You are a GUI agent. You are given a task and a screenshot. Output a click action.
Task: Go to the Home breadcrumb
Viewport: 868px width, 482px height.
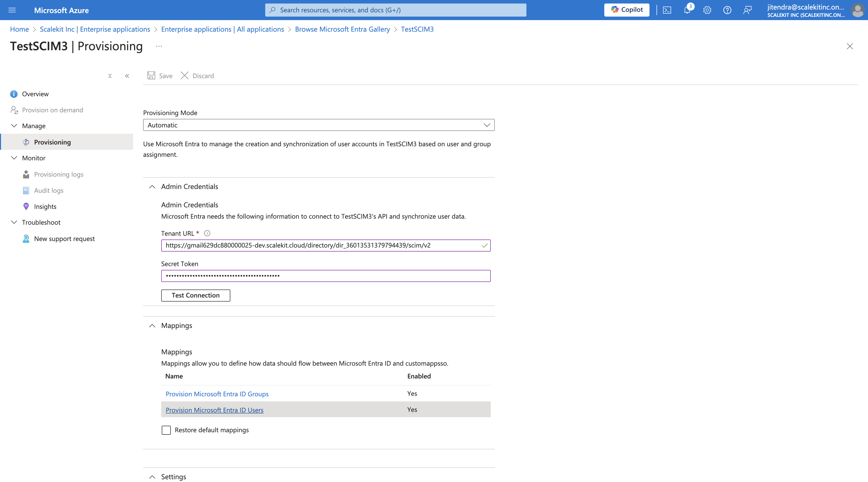pyautogui.click(x=19, y=29)
